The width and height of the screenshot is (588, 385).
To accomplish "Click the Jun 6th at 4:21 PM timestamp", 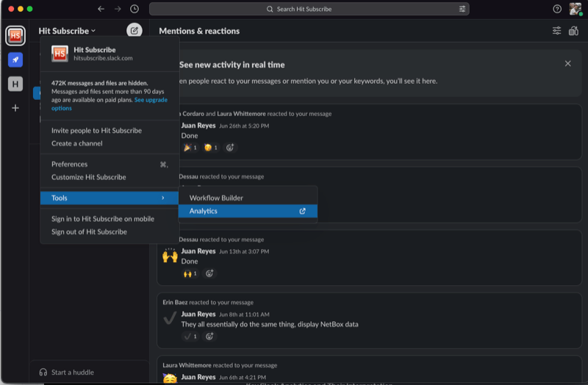I will tap(243, 378).
